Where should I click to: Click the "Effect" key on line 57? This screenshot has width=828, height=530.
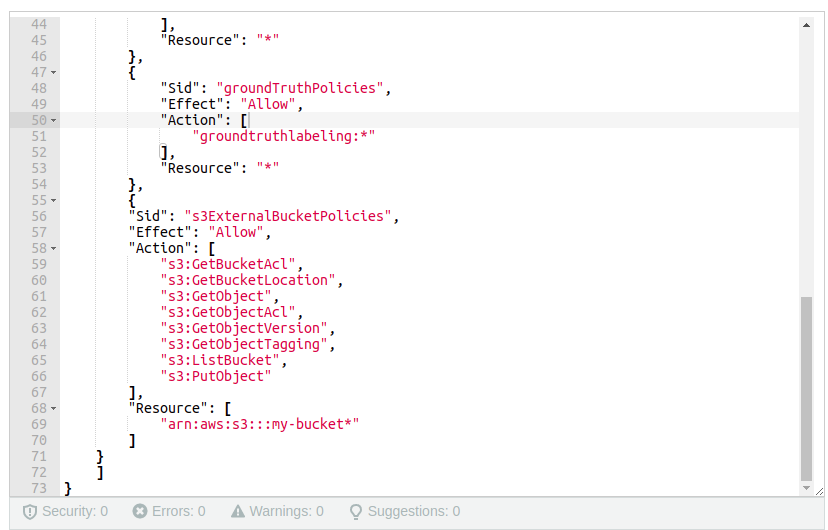tap(161, 232)
